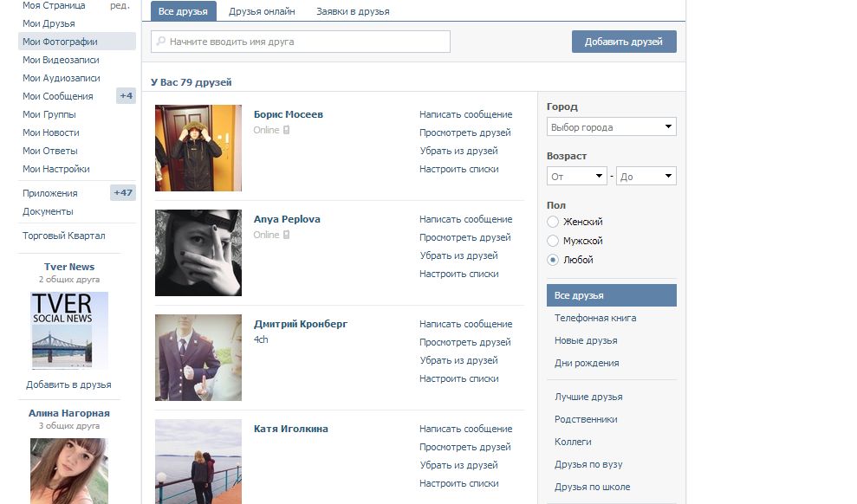
Task: Open the Дни рождения friends list
Action: coord(587,363)
